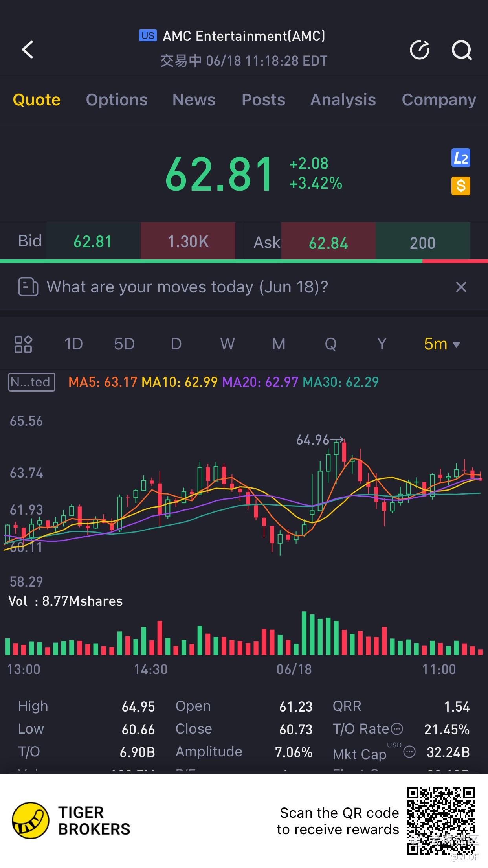
Task: Select the 1D chart period
Action: [x=73, y=344]
